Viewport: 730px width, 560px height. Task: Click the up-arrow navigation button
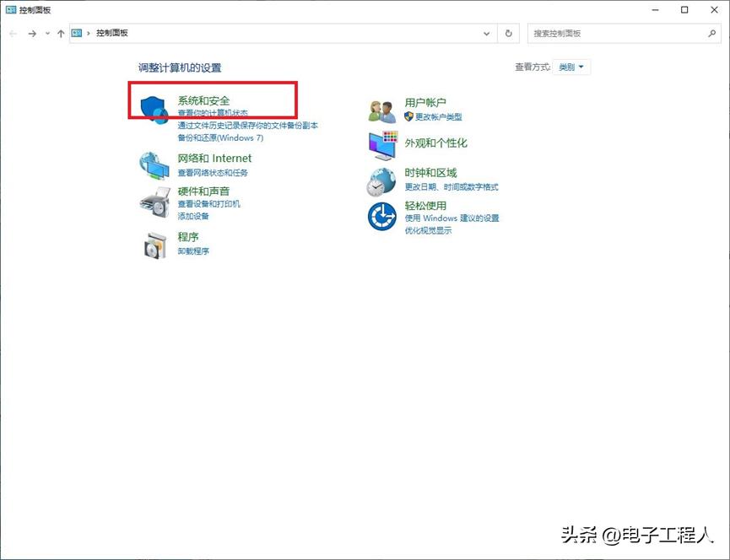[59, 34]
